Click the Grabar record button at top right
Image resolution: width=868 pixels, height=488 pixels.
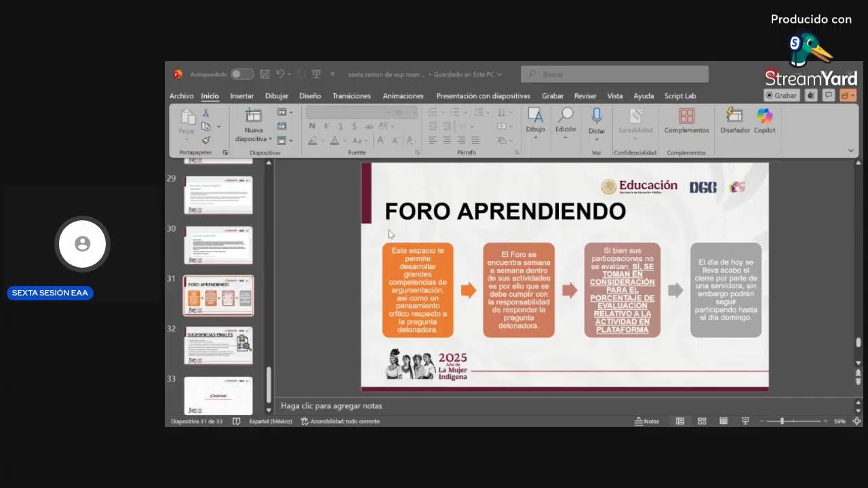click(x=782, y=96)
